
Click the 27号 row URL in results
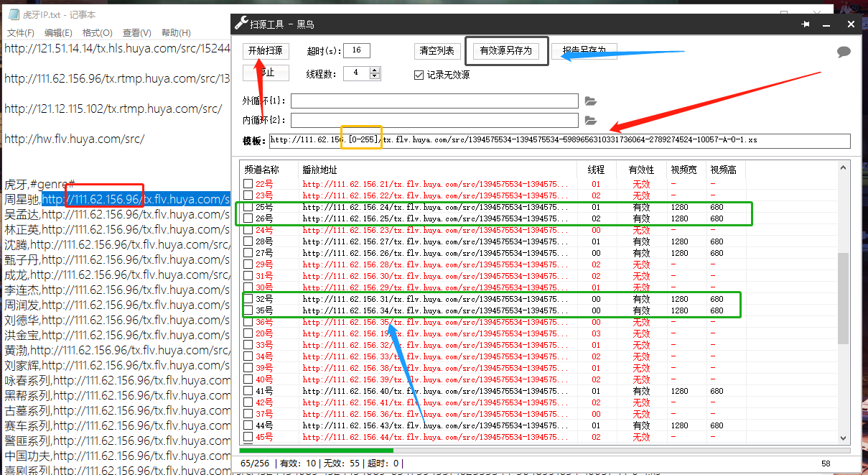coord(436,253)
